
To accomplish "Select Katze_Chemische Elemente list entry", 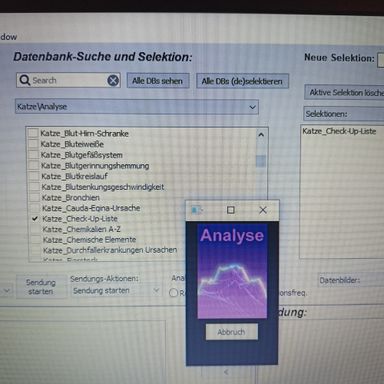I will pos(89,240).
